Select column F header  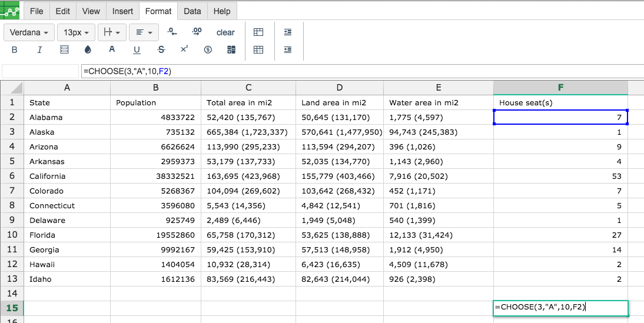pyautogui.click(x=560, y=88)
